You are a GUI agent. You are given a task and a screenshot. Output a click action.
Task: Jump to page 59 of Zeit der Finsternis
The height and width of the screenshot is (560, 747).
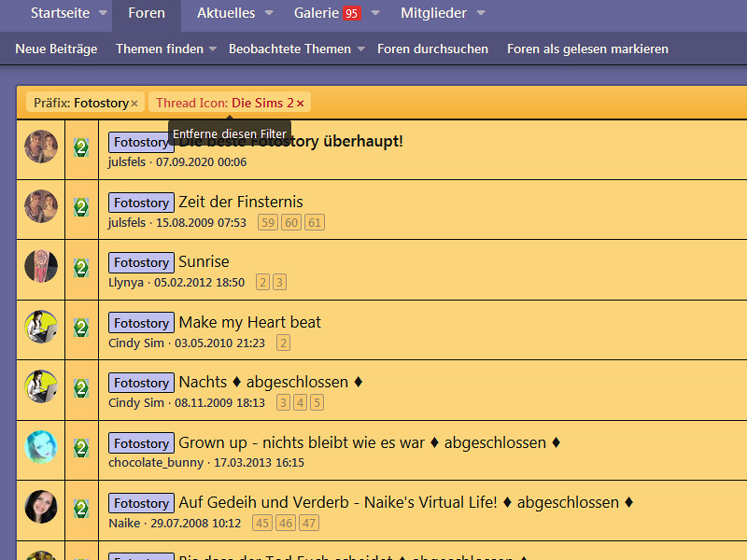[268, 222]
